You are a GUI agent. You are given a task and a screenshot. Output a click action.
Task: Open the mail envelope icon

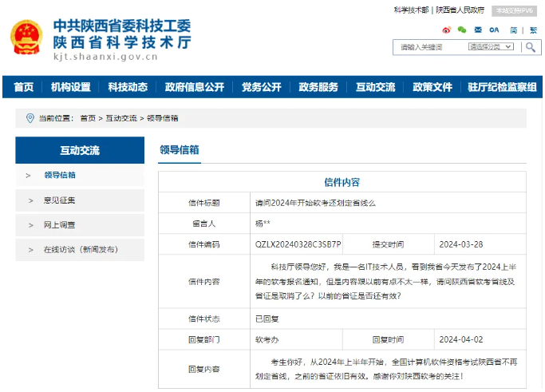click(476, 30)
